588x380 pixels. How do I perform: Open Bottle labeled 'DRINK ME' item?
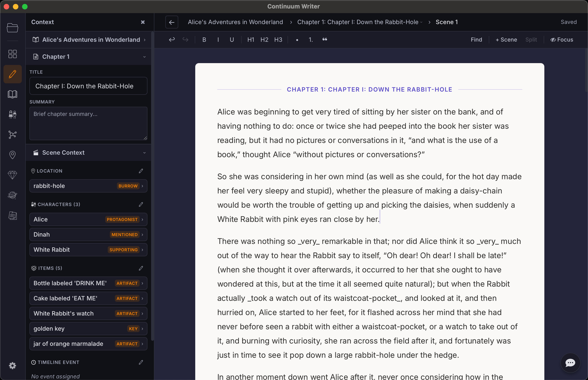88,283
